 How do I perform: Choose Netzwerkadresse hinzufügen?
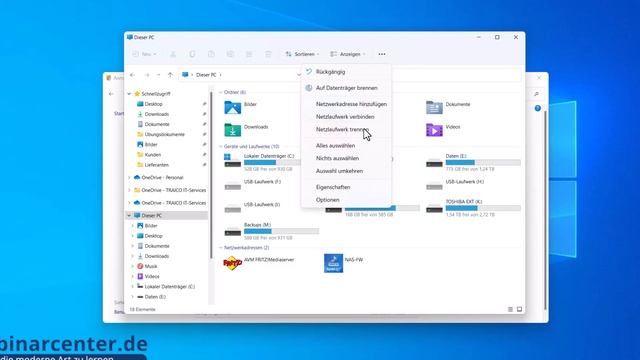point(346,104)
